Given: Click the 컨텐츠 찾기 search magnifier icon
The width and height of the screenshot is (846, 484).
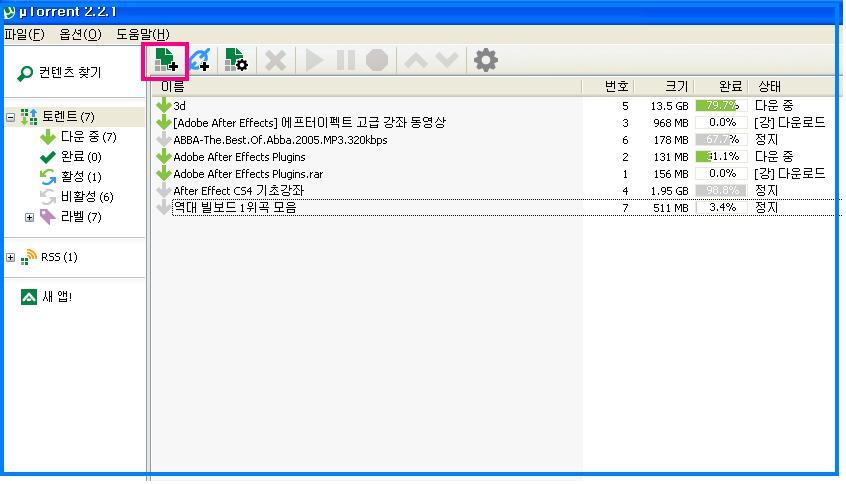Looking at the screenshot, I should tap(25, 73).
